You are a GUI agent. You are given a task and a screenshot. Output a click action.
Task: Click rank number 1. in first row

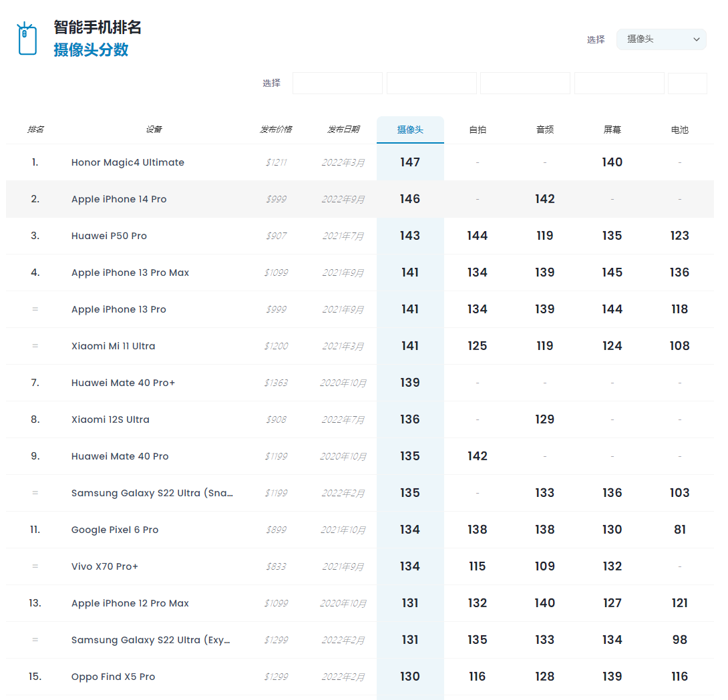[x=35, y=162]
